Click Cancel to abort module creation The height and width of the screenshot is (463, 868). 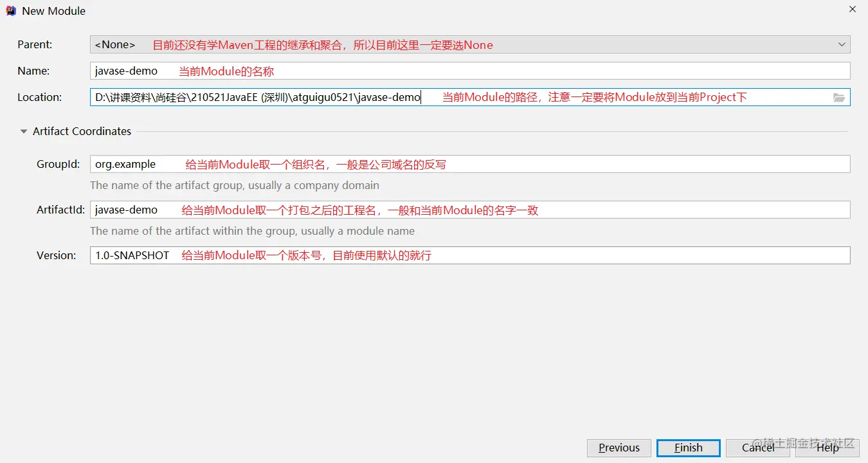(757, 448)
